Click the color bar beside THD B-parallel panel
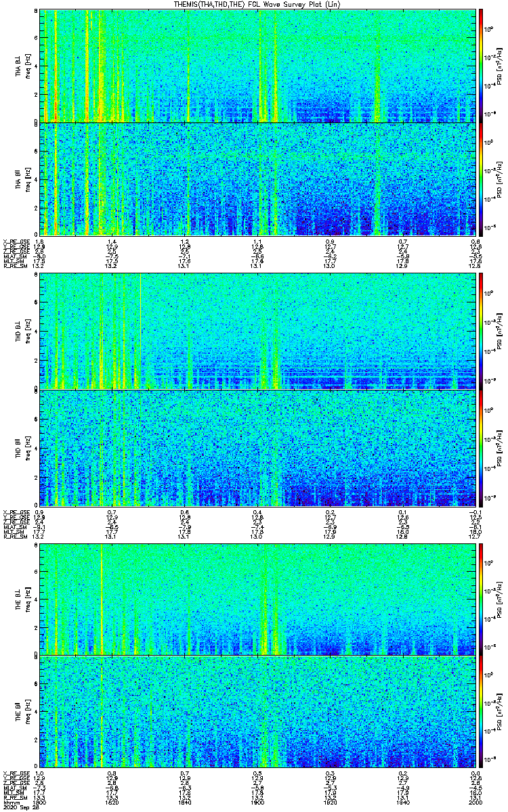This screenshot has height=812, width=508. pos(481,447)
